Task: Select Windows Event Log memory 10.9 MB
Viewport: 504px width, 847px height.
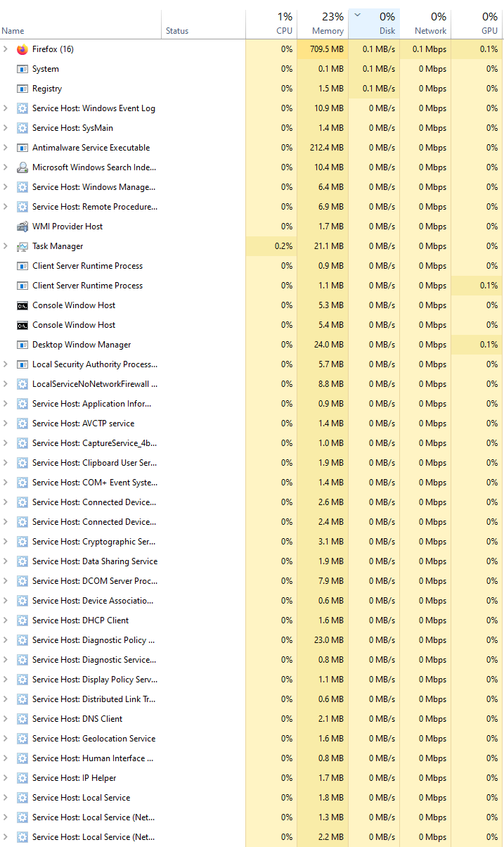Action: [x=328, y=108]
